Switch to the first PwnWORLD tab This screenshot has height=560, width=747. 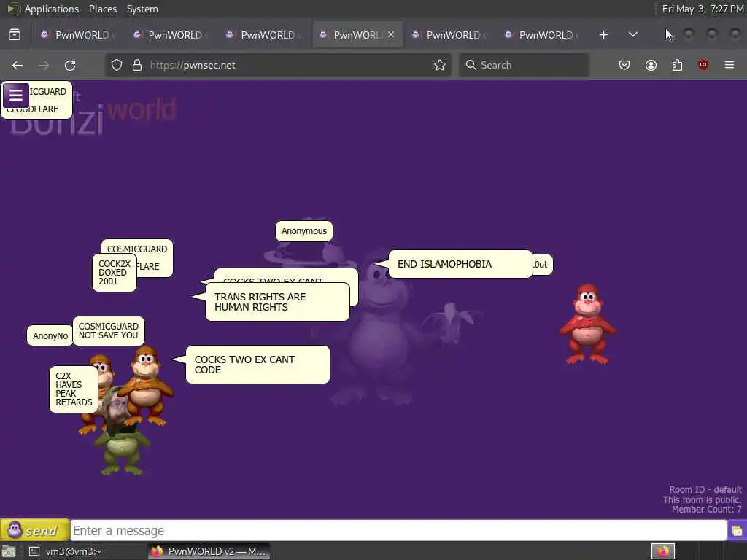[x=77, y=35]
